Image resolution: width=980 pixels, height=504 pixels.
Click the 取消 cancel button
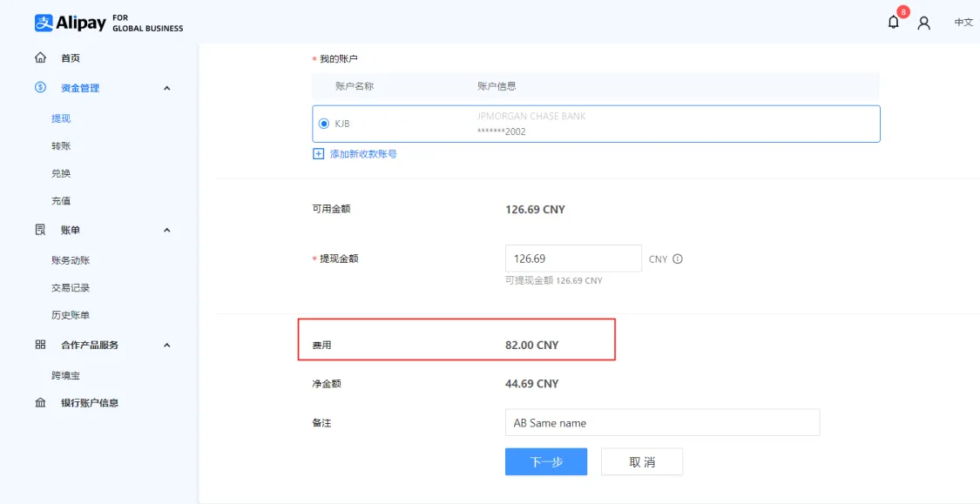641,461
